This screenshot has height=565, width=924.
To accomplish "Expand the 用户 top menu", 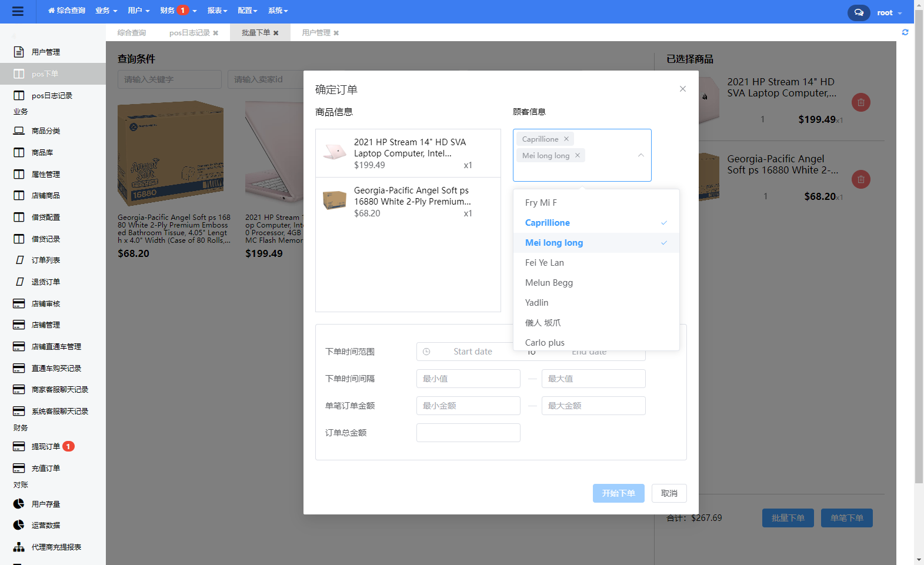I will [139, 11].
